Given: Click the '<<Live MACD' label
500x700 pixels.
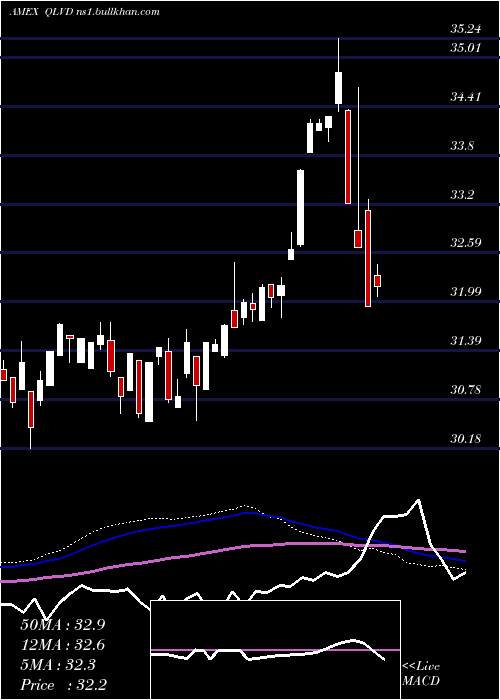Looking at the screenshot, I should [x=421, y=673].
